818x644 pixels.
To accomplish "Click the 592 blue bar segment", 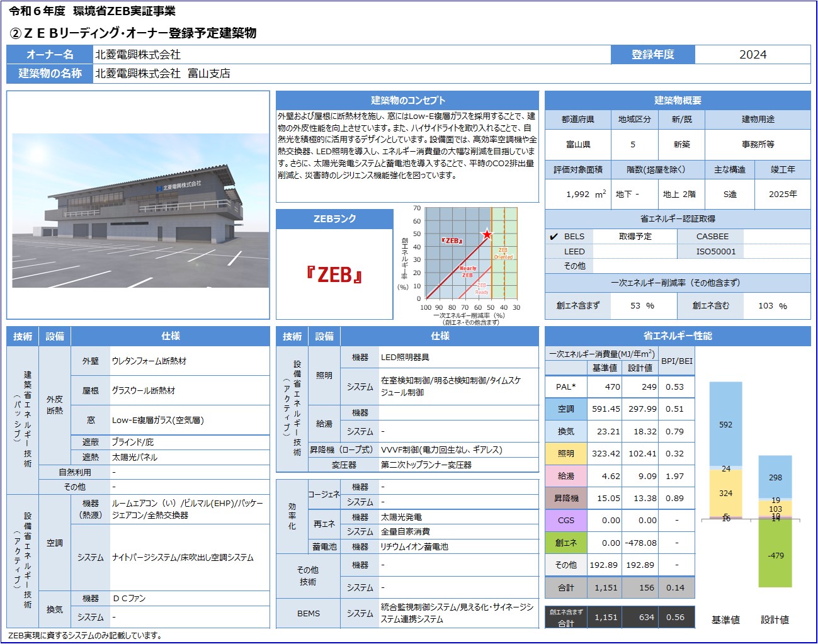I will 725,424.
